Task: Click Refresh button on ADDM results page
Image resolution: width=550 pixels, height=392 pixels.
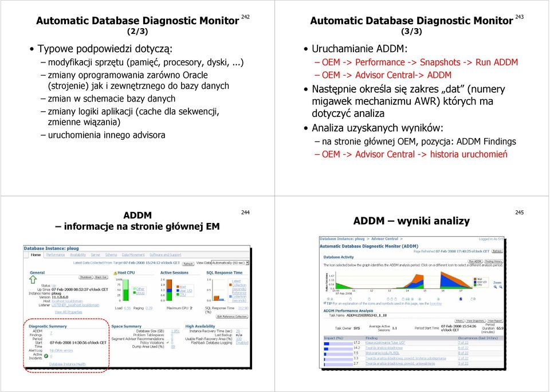Action: point(497,251)
